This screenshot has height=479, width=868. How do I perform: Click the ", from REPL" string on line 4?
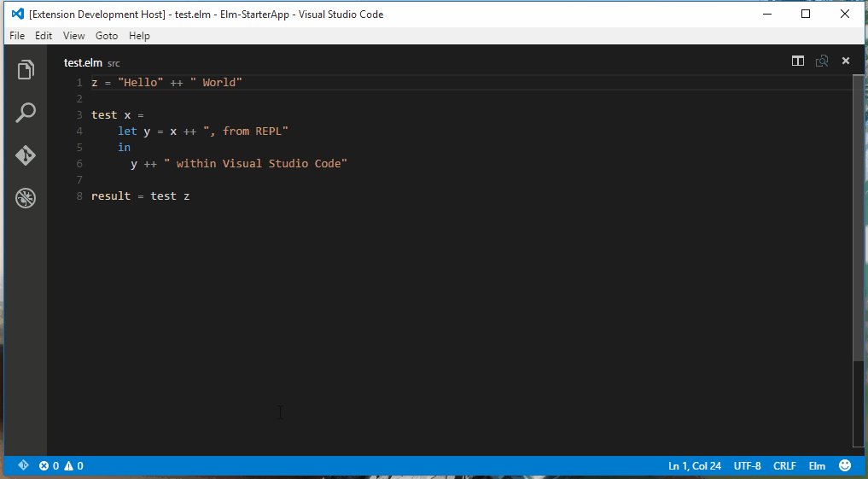point(247,131)
